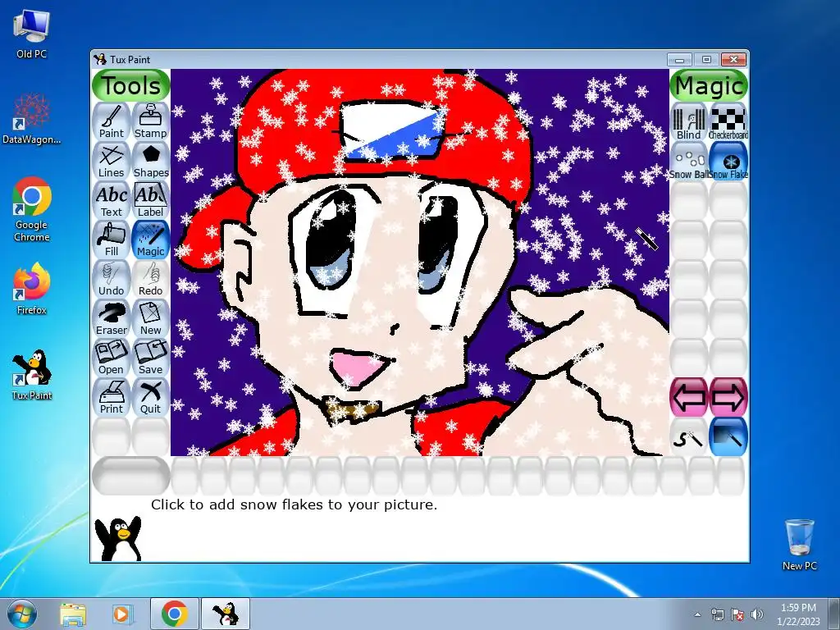The image size is (840, 630).
Task: Click the Redo tool
Action: 151,279
